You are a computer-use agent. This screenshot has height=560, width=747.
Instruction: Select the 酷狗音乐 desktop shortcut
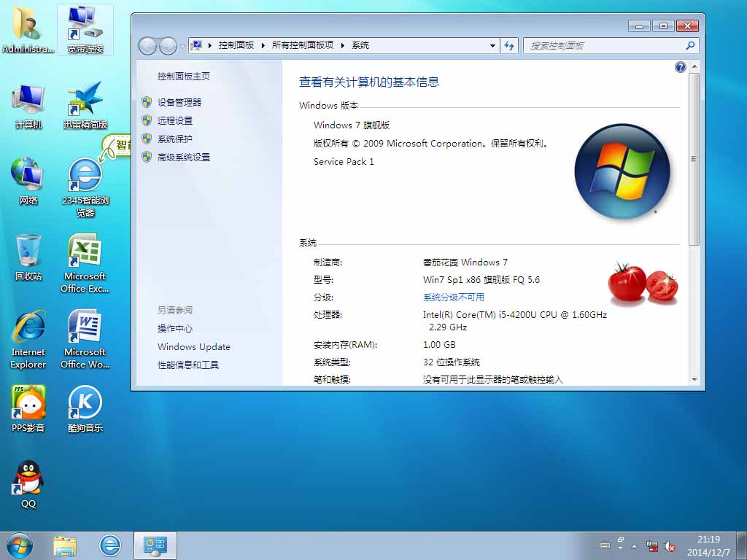tap(85, 409)
